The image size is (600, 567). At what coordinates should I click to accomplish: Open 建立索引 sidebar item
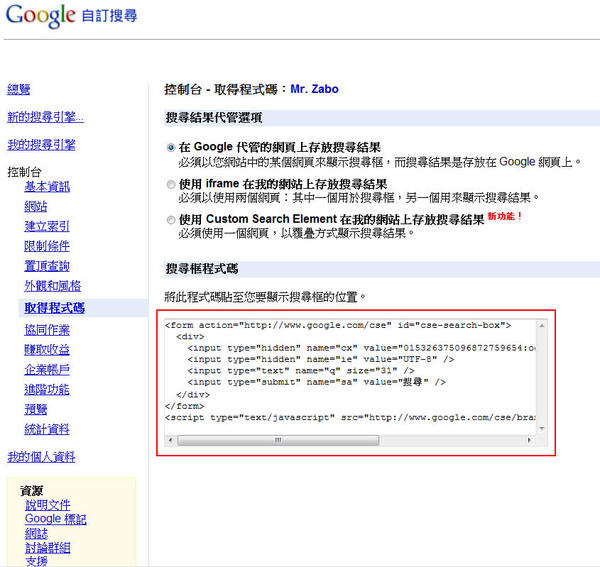(x=47, y=226)
